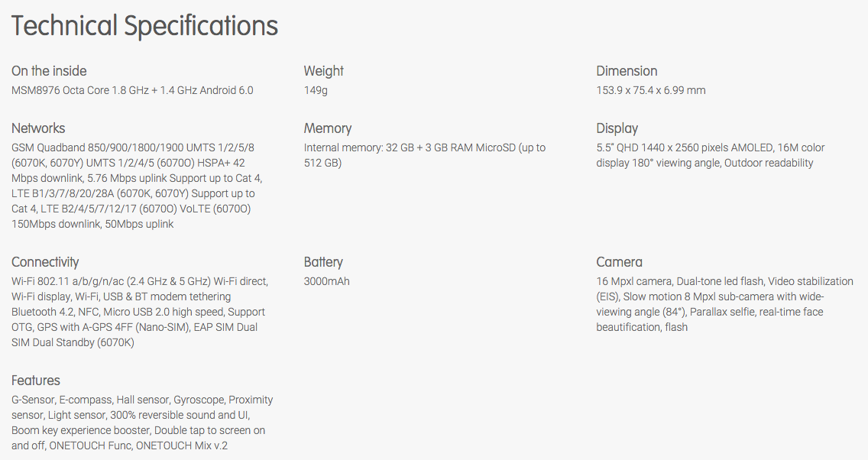The height and width of the screenshot is (460, 868).
Task: Click the "On the inside" heading
Action: tap(49, 71)
